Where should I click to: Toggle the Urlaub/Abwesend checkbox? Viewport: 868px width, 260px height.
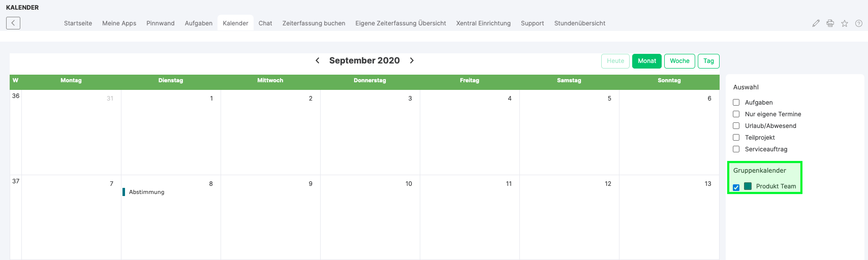pyautogui.click(x=736, y=126)
